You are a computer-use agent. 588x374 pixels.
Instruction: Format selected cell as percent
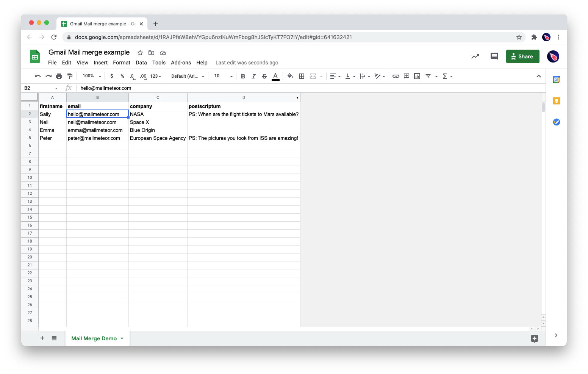pyautogui.click(x=122, y=76)
